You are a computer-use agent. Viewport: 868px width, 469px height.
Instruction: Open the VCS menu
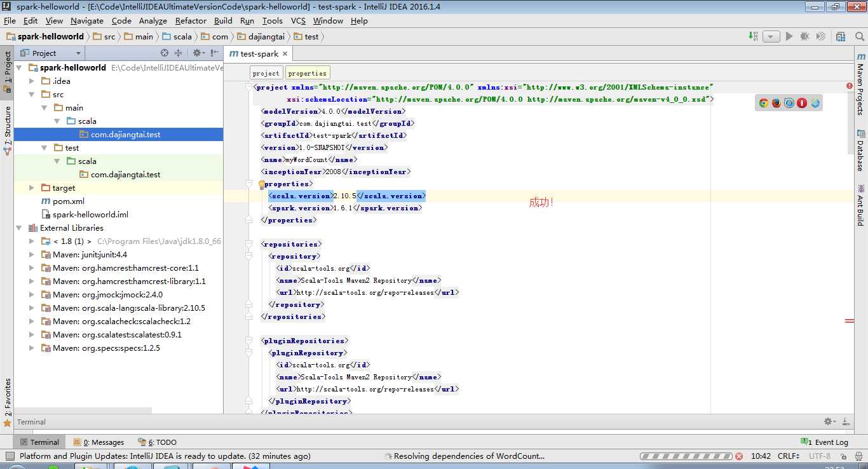tap(298, 20)
